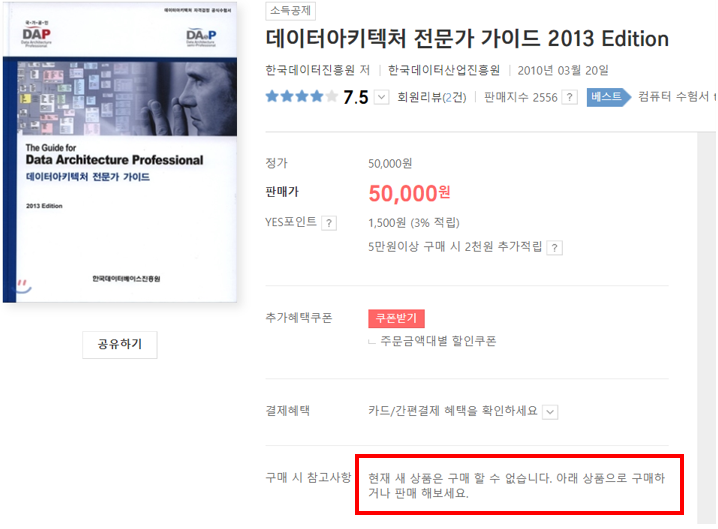This screenshot has width=718, height=529.
Task: Click the red 쿠폰받기 coupon button
Action: point(396,318)
